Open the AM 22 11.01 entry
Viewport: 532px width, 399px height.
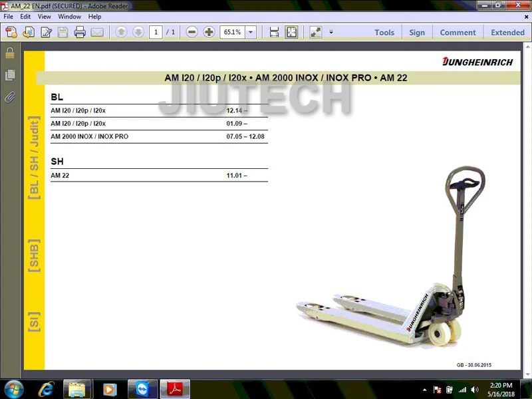[x=159, y=176]
